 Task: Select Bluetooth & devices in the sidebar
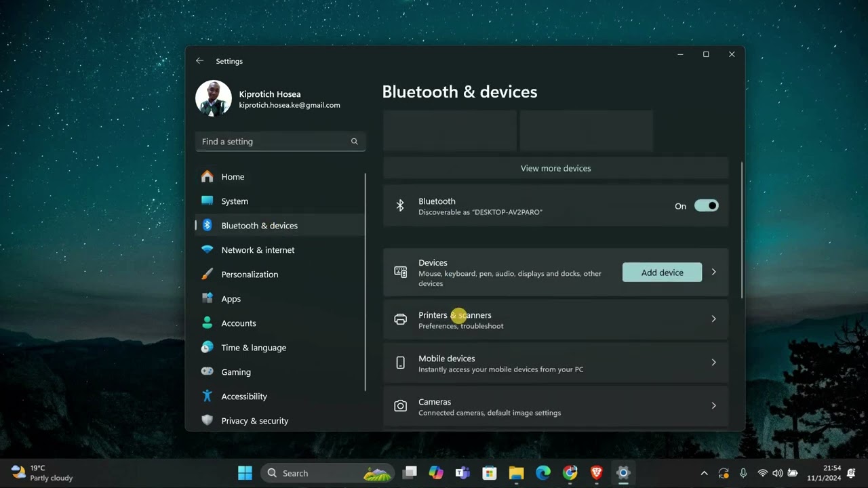280,226
